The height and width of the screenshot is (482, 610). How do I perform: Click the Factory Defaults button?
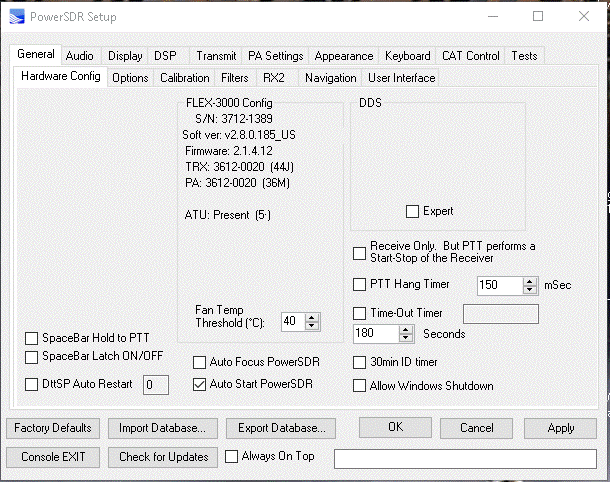(x=53, y=428)
